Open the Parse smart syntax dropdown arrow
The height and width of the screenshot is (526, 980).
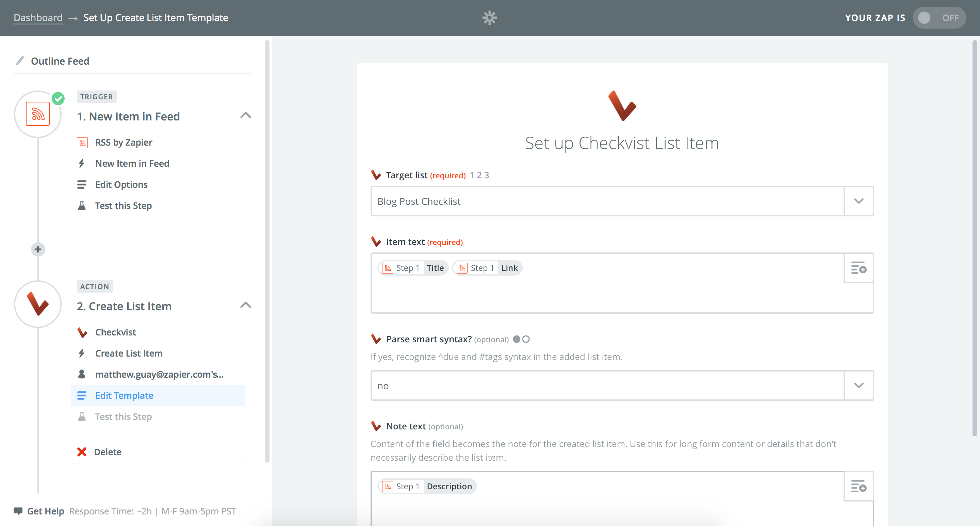point(859,386)
